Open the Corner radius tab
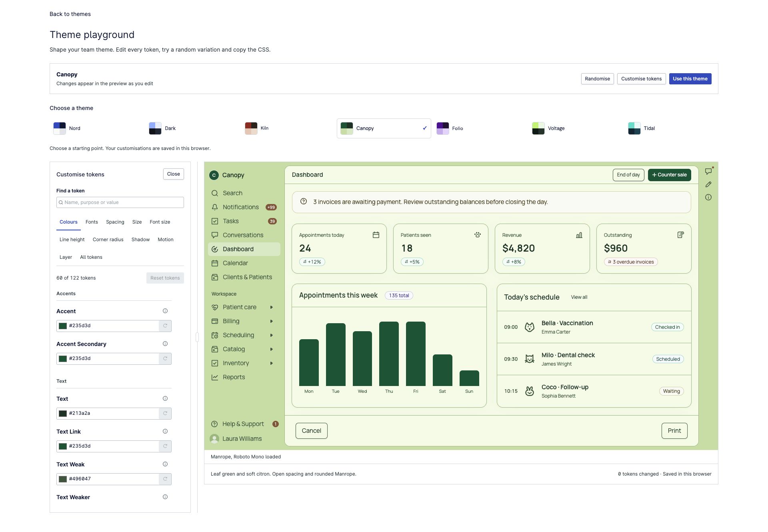 point(108,240)
